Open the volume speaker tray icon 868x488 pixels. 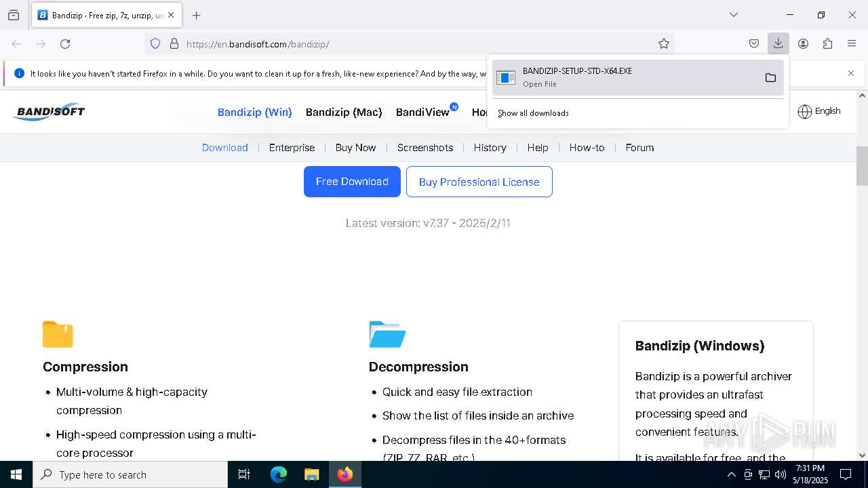[781, 474]
